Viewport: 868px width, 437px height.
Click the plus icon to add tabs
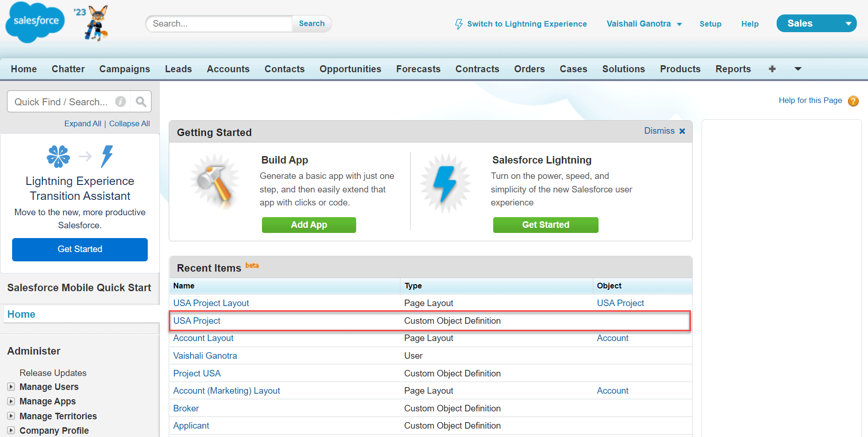coord(772,69)
